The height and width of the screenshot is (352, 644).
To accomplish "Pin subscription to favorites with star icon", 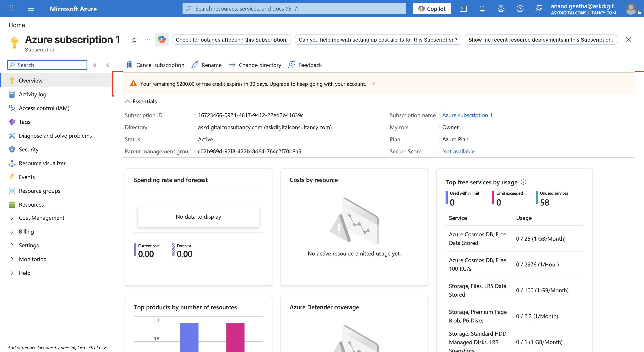I will pyautogui.click(x=134, y=40).
